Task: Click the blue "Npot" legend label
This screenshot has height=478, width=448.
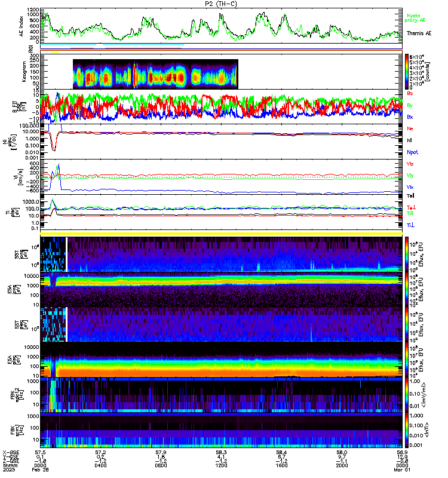Action: [412, 152]
